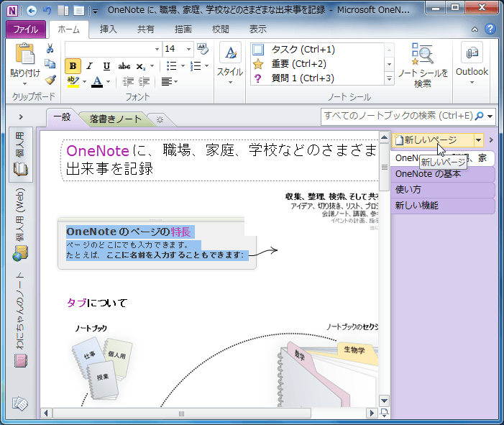The width and height of the screenshot is (504, 425).
Task: Toggle Italic formatting
Action: 90,65
